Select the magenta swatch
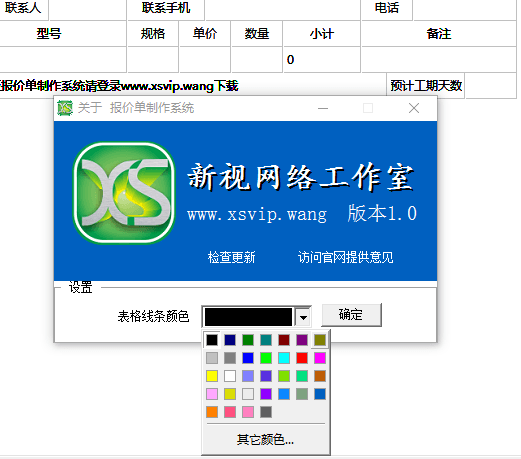This screenshot has width=521, height=459. pyautogui.click(x=320, y=358)
